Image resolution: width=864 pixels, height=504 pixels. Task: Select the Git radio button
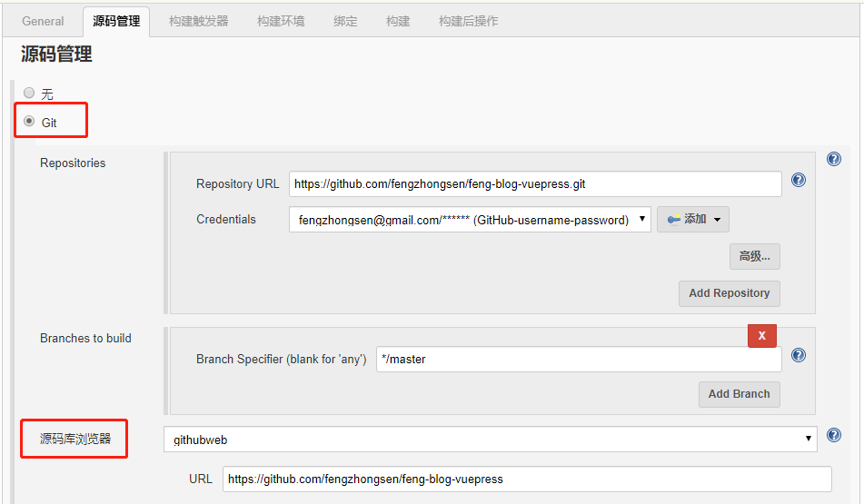(29, 121)
